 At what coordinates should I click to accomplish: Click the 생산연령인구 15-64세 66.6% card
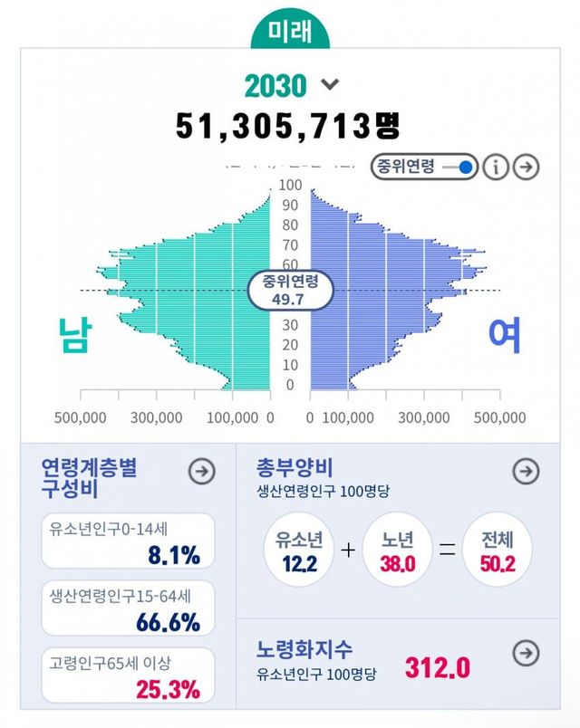(128, 608)
